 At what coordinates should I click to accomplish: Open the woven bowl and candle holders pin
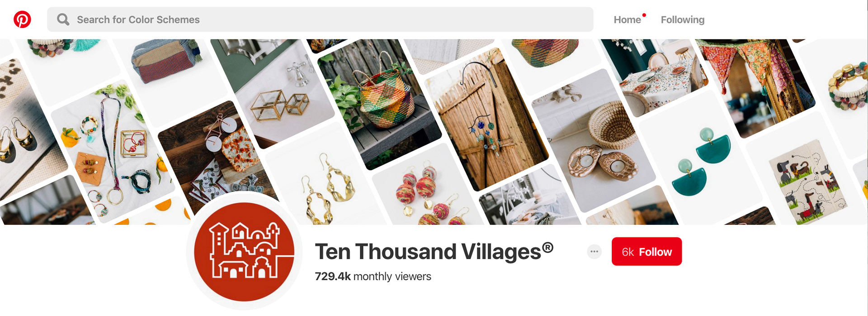tap(594, 140)
